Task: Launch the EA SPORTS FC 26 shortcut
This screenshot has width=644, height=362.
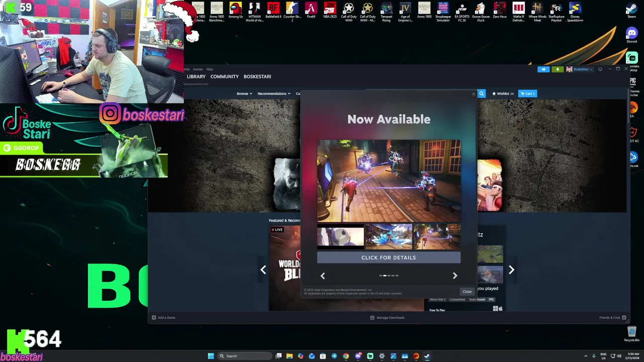Action: 462,12
